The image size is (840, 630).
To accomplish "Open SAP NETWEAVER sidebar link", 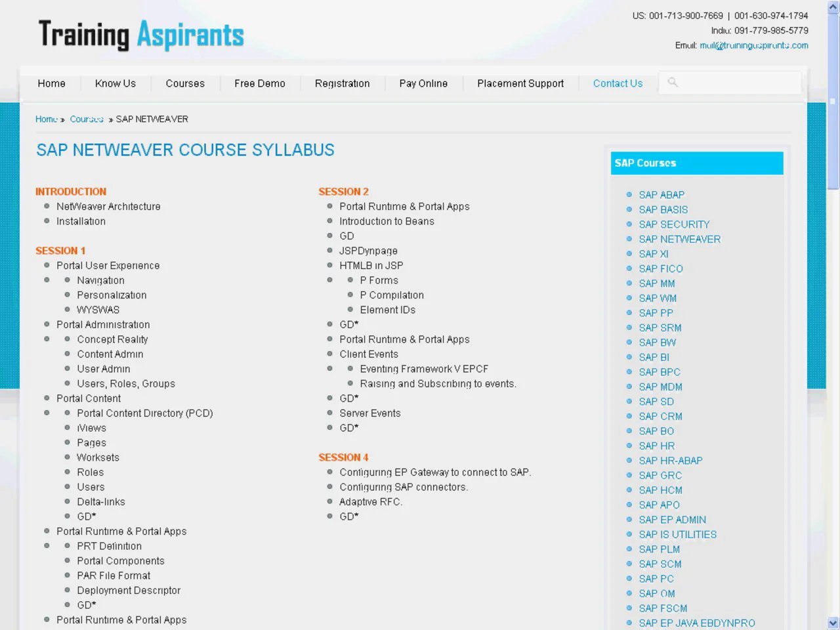I will click(680, 239).
